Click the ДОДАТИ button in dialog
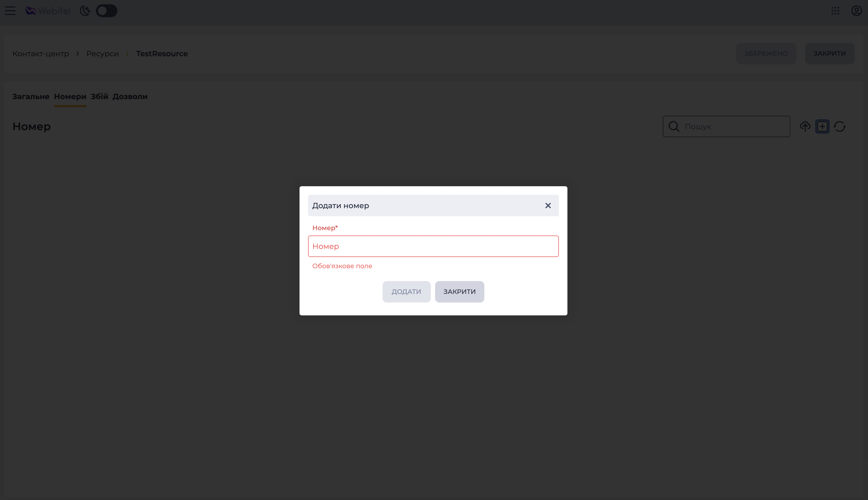The image size is (868, 500). pyautogui.click(x=406, y=292)
